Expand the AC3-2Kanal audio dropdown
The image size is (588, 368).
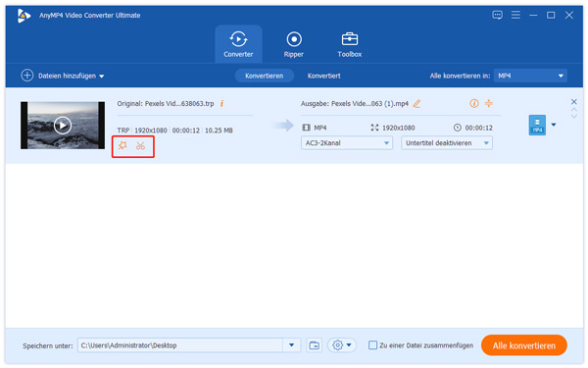[347, 143]
